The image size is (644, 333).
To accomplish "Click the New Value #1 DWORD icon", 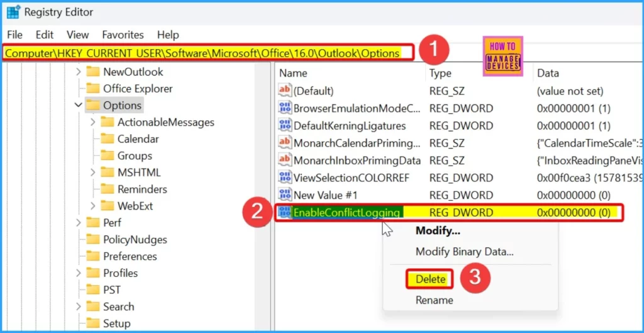I will (285, 195).
